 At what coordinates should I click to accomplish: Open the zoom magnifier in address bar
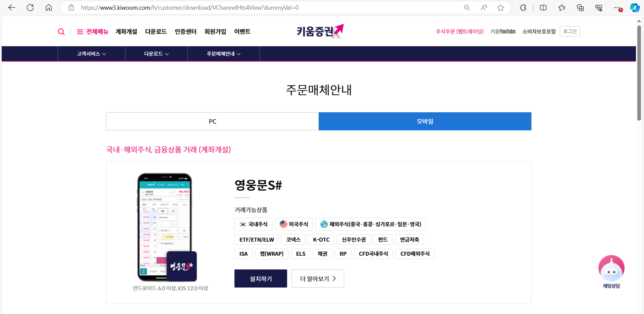(x=467, y=7)
